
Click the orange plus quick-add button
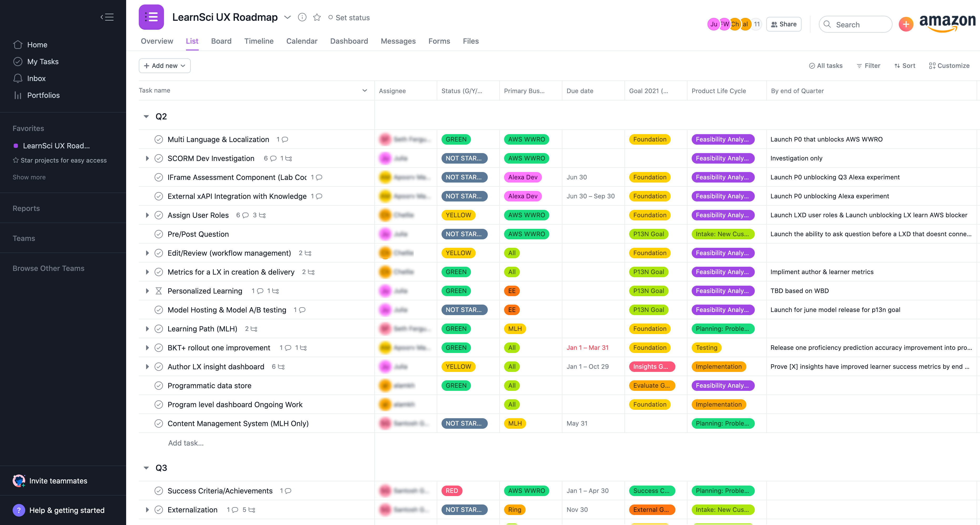[906, 24]
